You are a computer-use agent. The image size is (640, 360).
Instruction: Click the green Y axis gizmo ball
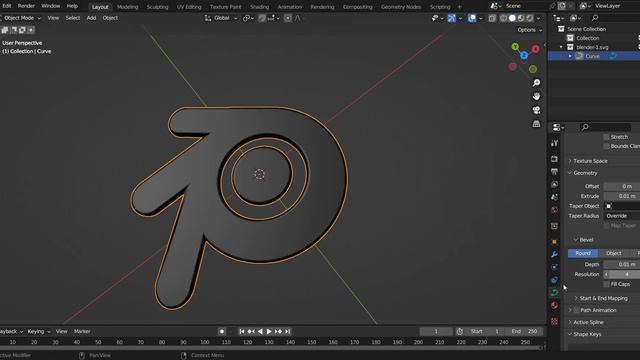click(516, 47)
